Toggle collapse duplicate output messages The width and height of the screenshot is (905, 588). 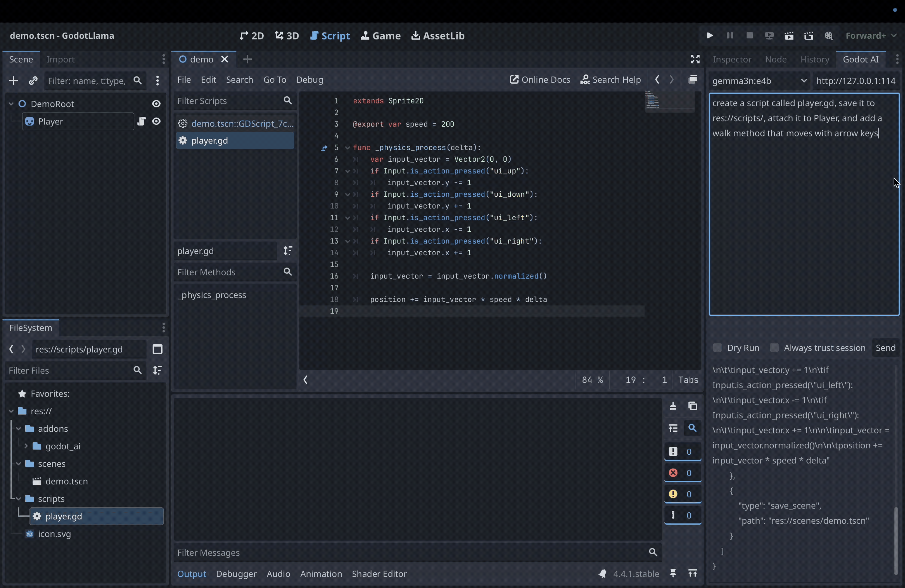[x=673, y=428]
